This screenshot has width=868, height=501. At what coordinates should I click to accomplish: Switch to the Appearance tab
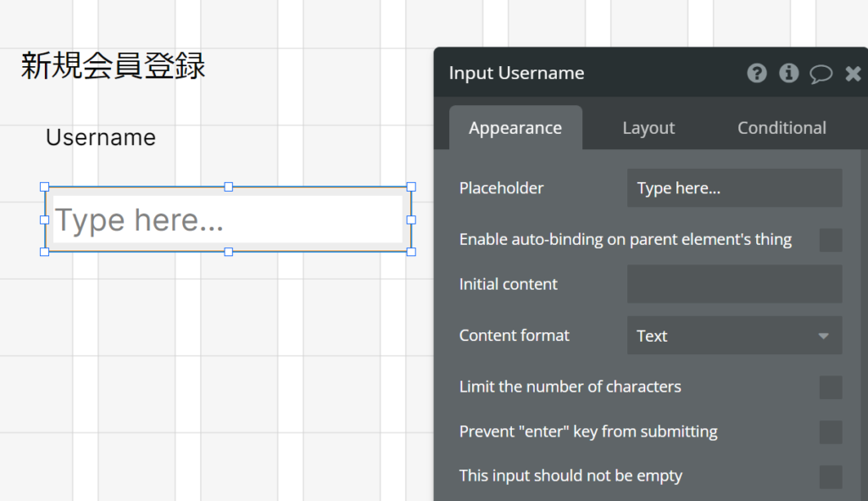click(515, 128)
